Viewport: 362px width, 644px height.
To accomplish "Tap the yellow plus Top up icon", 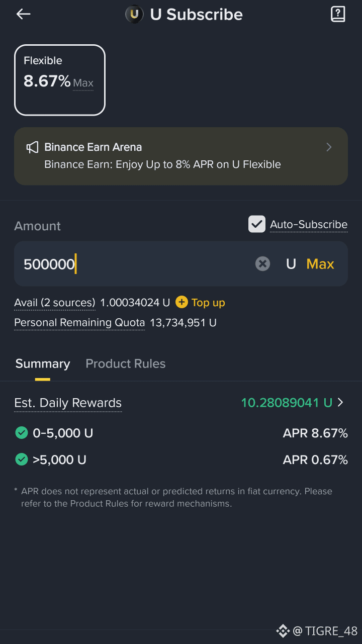I will (x=182, y=302).
